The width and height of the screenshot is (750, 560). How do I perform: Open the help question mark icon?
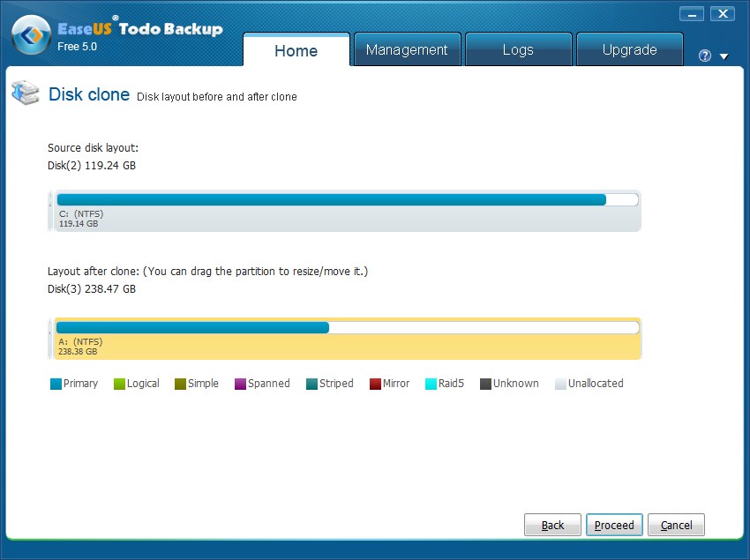[x=704, y=56]
